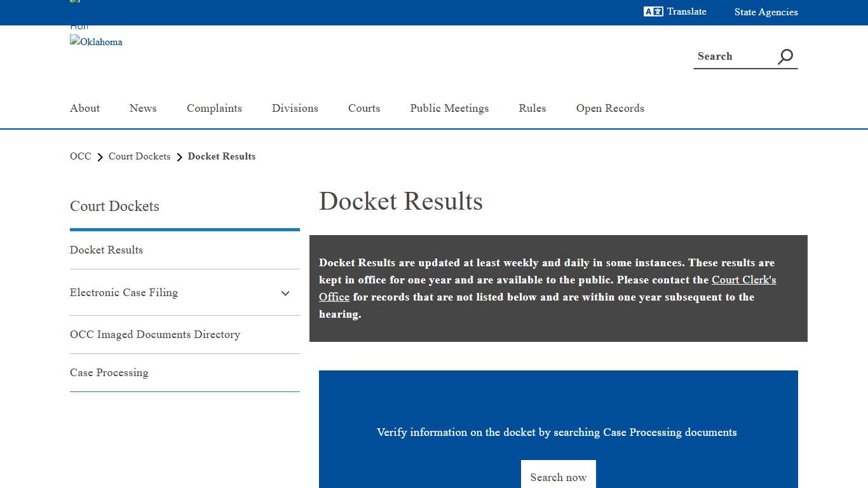
Task: Open the News menu
Action: tap(142, 108)
